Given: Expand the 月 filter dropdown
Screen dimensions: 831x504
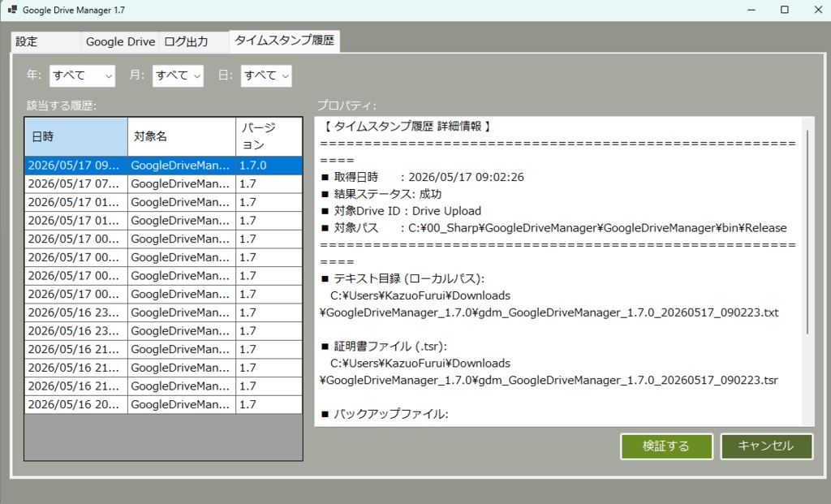Looking at the screenshot, I should pyautogui.click(x=178, y=75).
